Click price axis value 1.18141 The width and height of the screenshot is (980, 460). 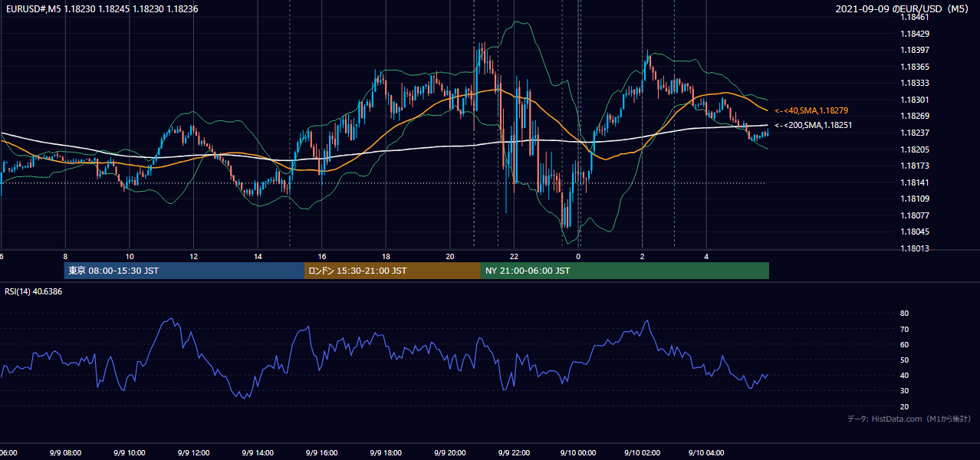tap(916, 182)
